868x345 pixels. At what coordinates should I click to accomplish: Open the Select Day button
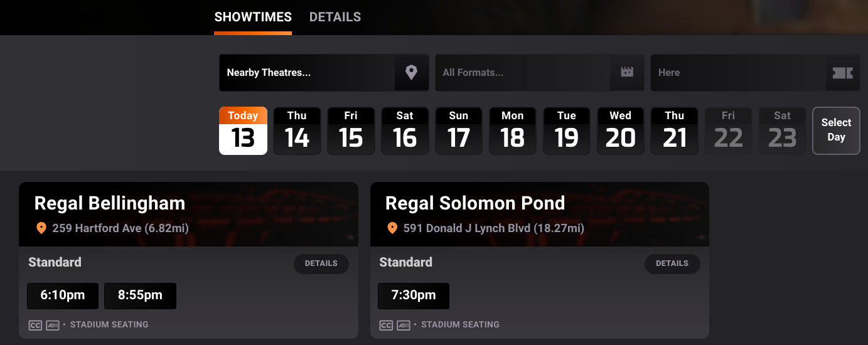(x=836, y=130)
